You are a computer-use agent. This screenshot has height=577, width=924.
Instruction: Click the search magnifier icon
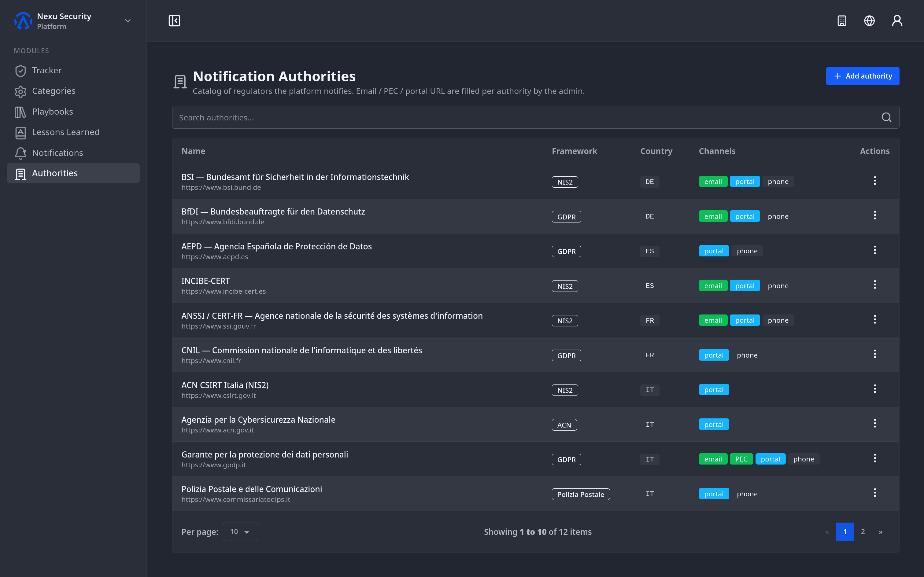coord(886,117)
